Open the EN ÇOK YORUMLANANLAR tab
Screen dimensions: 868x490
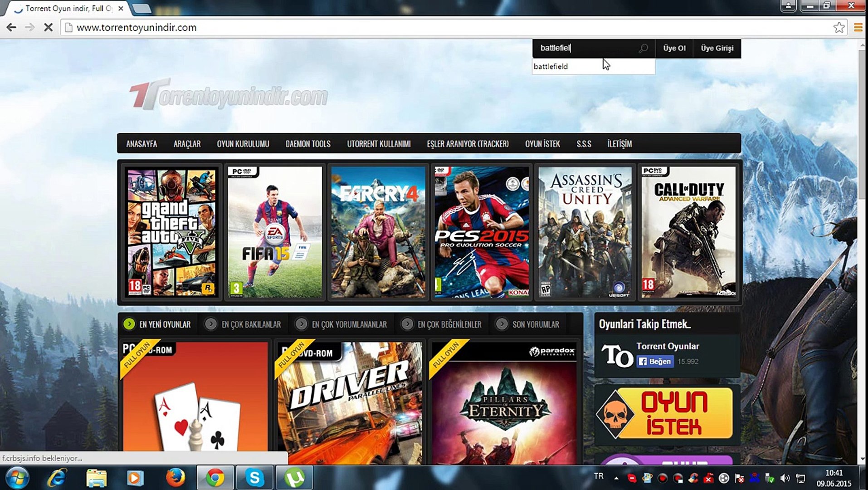pyautogui.click(x=342, y=324)
